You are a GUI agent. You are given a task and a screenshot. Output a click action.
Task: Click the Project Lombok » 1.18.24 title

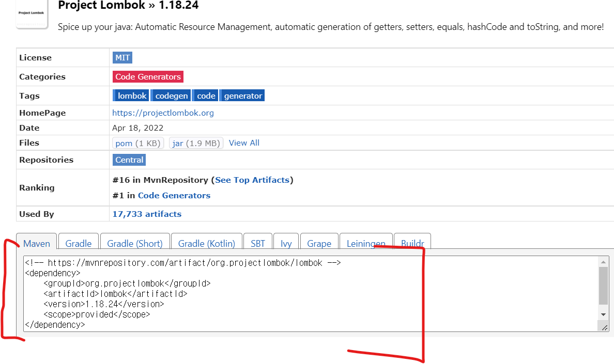point(128,5)
